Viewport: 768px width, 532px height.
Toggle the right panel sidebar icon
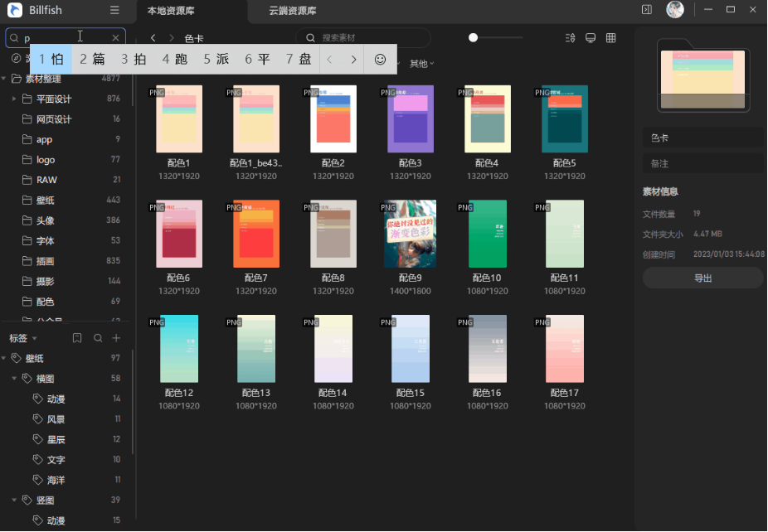coord(647,10)
